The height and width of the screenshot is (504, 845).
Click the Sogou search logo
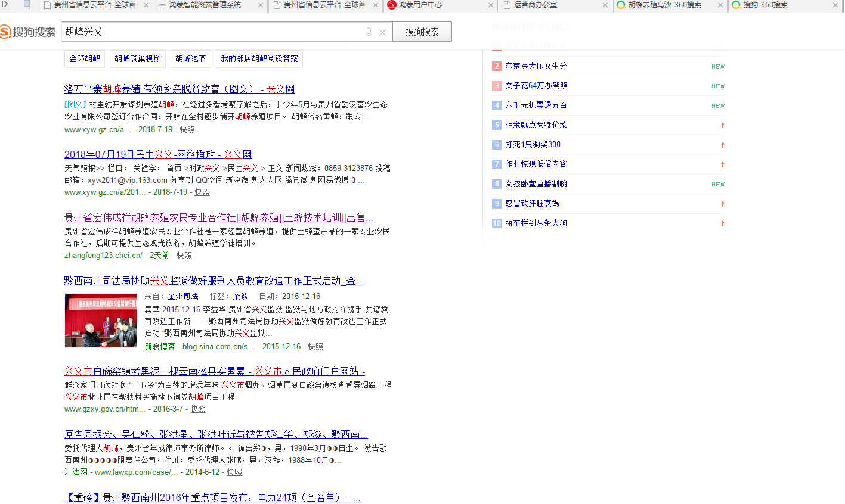pyautogui.click(x=28, y=32)
